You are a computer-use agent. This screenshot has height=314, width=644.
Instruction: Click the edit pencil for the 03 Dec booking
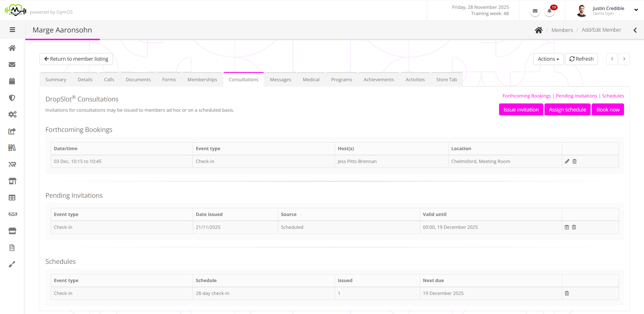567,161
